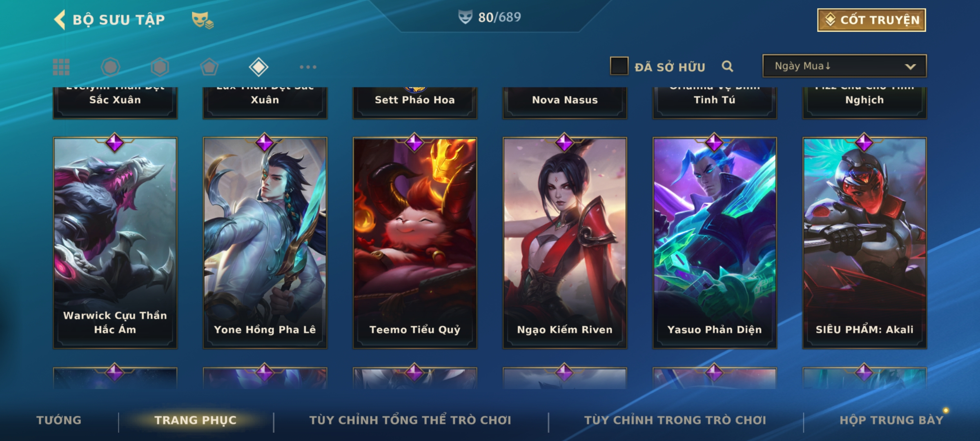Open the three-dots more filters icon
980x441 pixels.
point(308,67)
